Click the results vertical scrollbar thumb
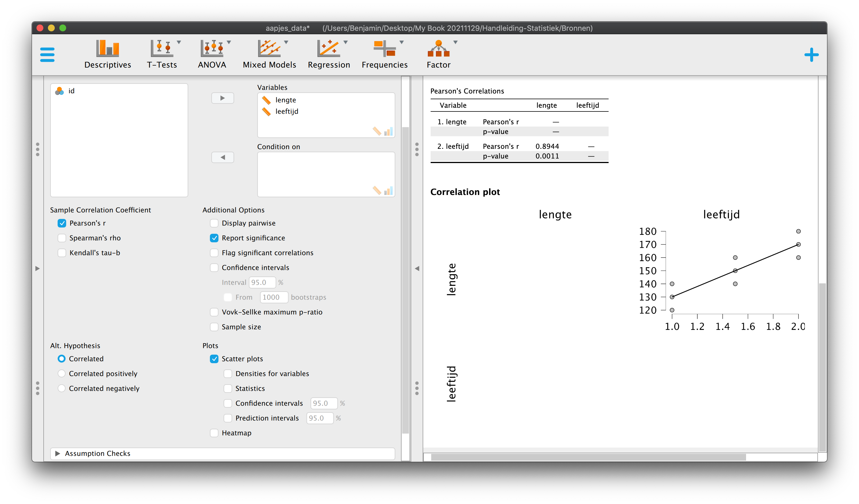This screenshot has height=504, width=859. pos(822,367)
